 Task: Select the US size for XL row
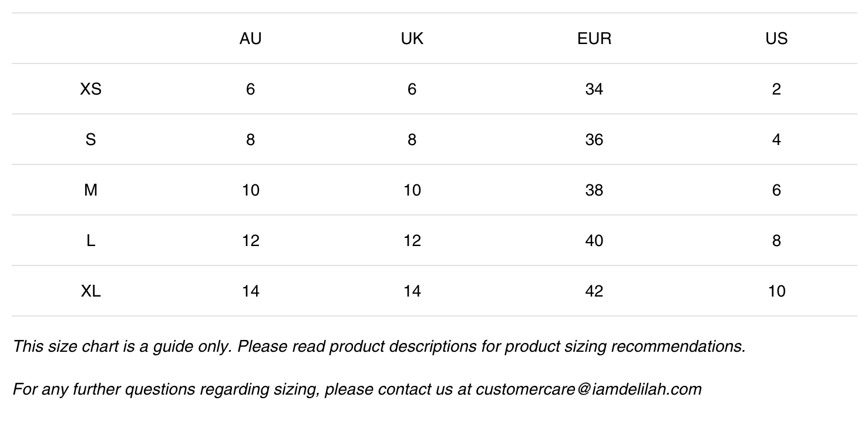coord(776,291)
